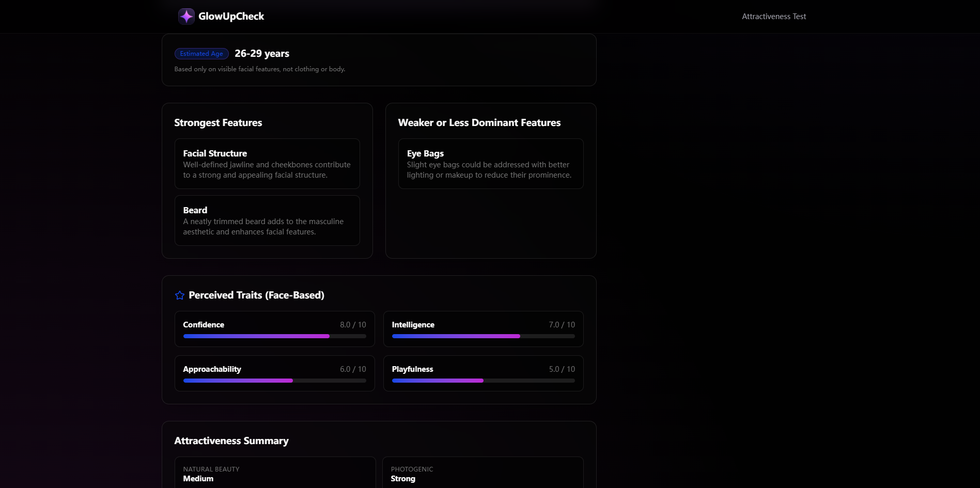
Task: Select the Natural Beauty Medium card
Action: pos(274,473)
